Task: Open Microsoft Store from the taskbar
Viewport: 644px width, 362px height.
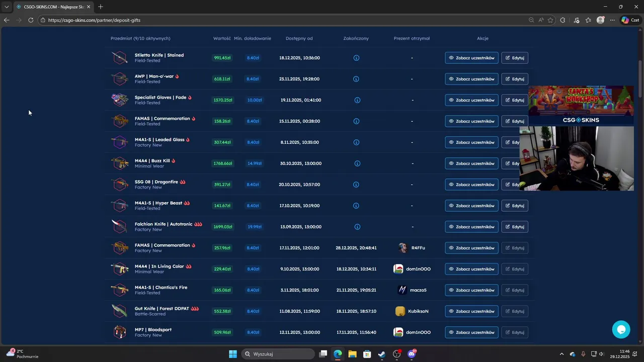Action: [367, 354]
